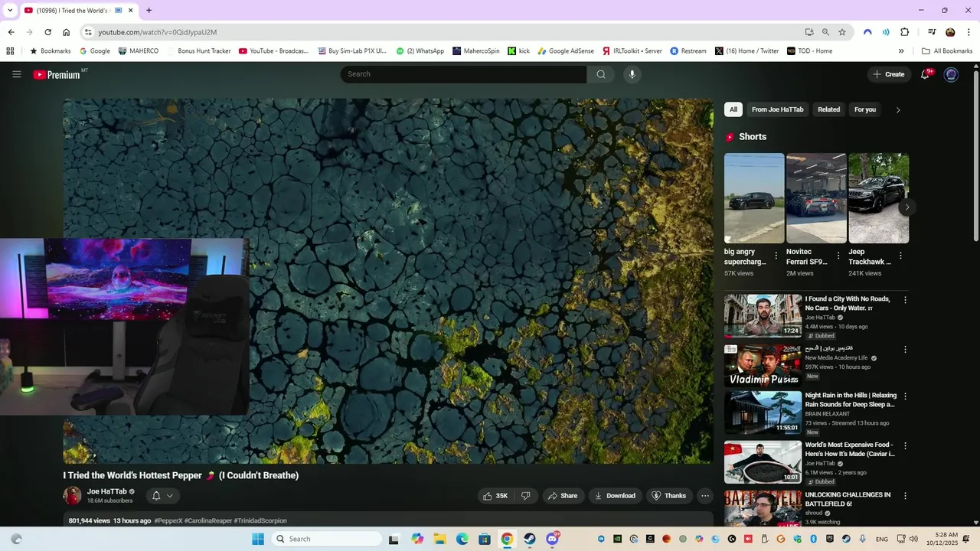Screen dimensions: 980x551
Task: Click the Download button
Action: pyautogui.click(x=616, y=496)
